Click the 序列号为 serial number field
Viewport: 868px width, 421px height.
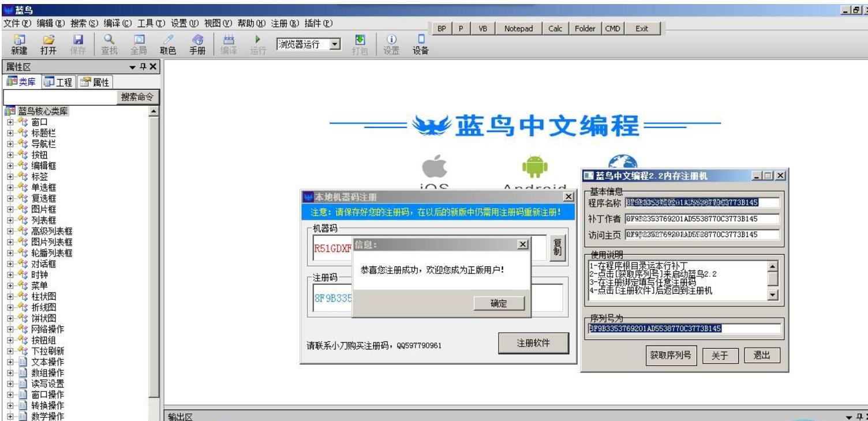click(684, 329)
